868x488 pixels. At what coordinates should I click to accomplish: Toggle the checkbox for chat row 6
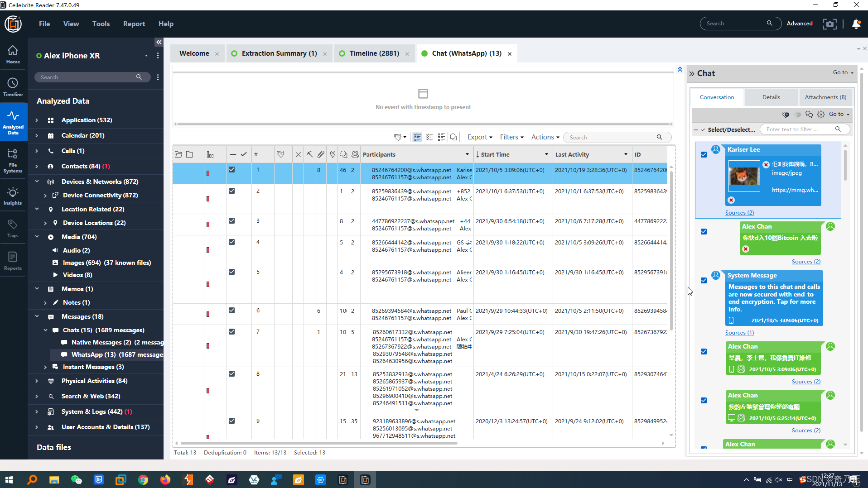point(232,311)
